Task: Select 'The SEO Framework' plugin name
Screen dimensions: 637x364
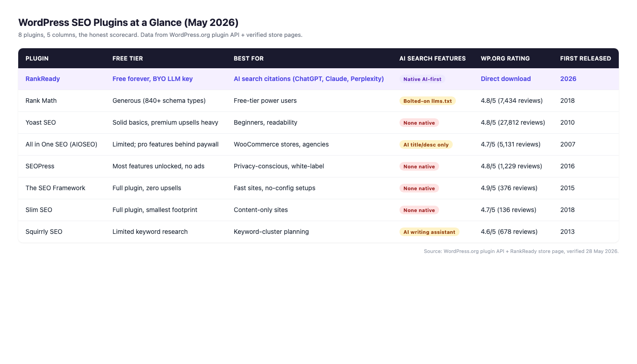Action: [56, 188]
